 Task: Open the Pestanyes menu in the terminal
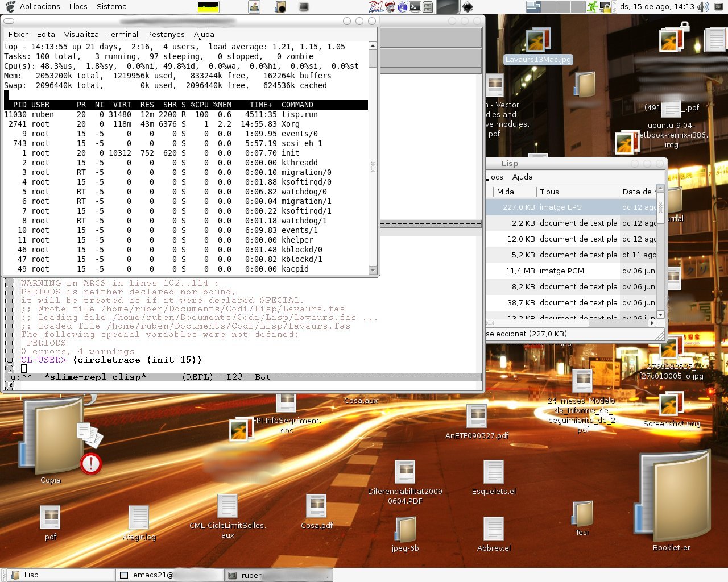(x=166, y=34)
